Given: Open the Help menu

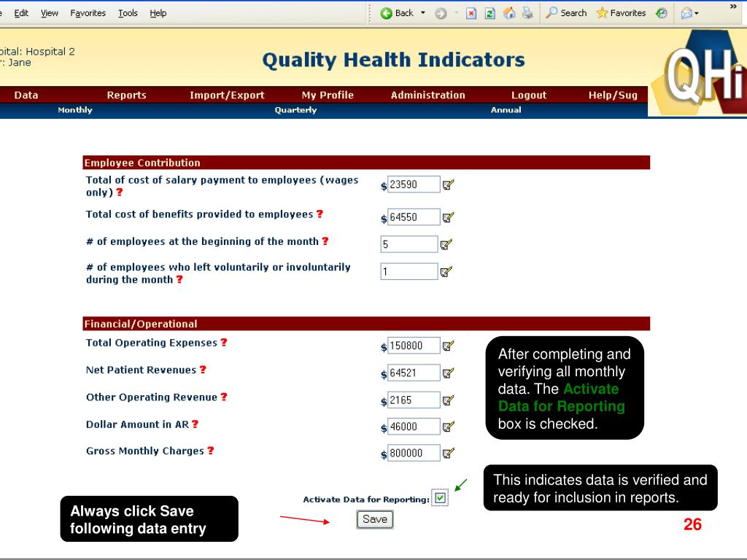Looking at the screenshot, I should 158,13.
